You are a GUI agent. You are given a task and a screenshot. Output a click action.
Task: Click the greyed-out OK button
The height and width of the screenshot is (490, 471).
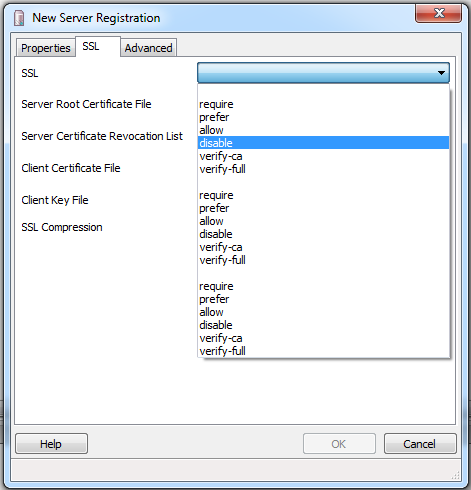(339, 444)
